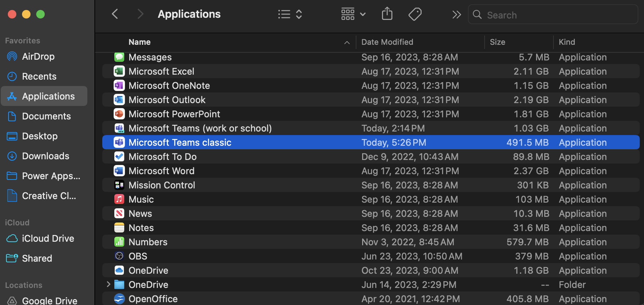Screen dimensions: 644x305
Task: Click the Folder kind cell
Action: pos(572,285)
